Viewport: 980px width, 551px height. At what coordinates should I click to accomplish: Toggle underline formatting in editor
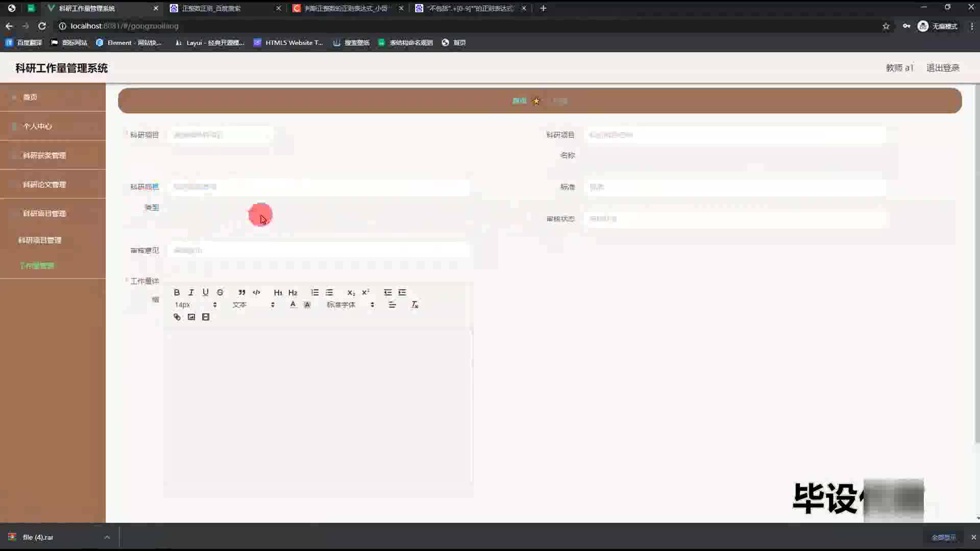[205, 292]
